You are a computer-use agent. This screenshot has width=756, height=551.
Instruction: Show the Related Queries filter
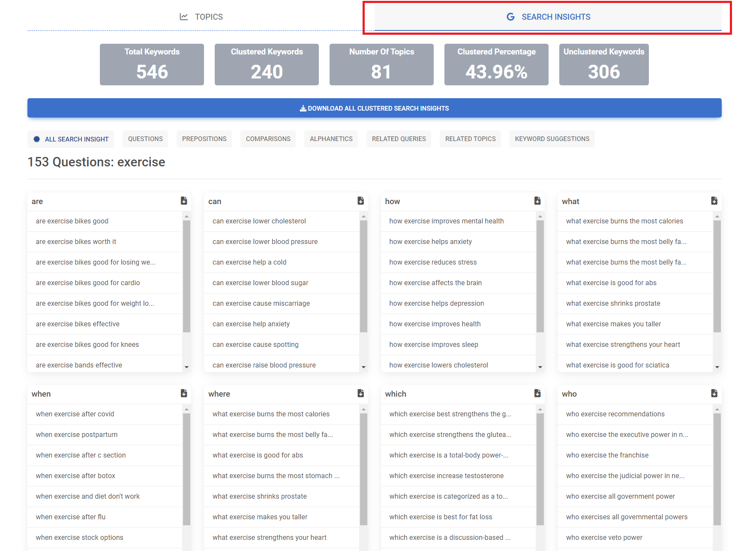click(x=399, y=139)
